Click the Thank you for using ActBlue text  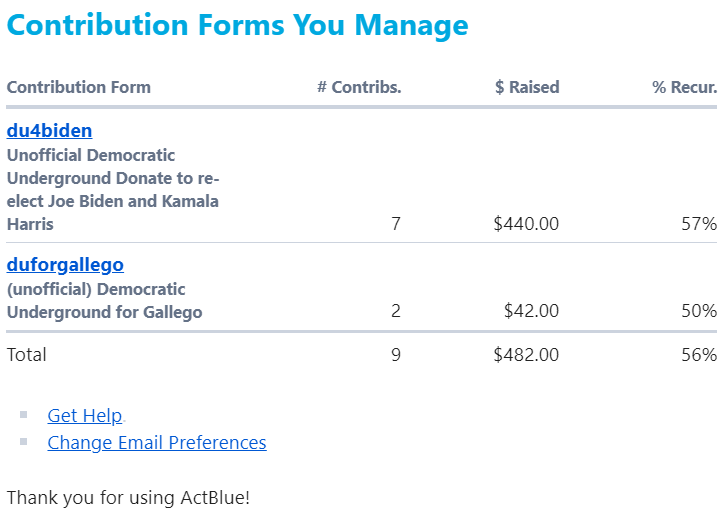(128, 497)
